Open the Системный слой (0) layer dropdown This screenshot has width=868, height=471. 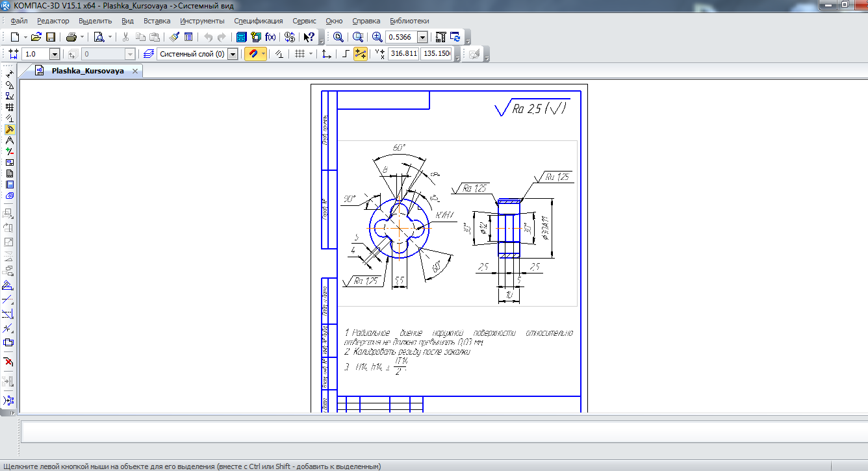point(233,55)
